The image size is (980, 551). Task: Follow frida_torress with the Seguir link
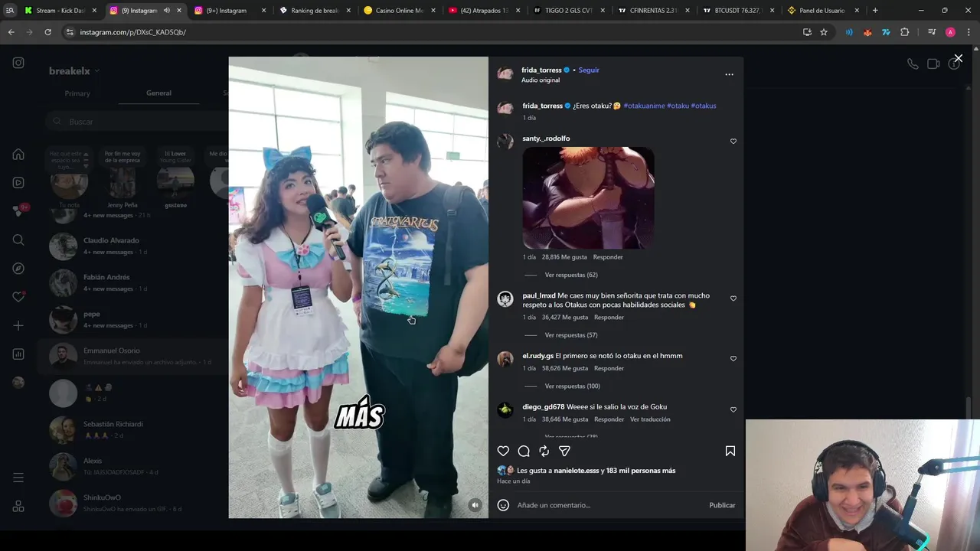click(589, 70)
